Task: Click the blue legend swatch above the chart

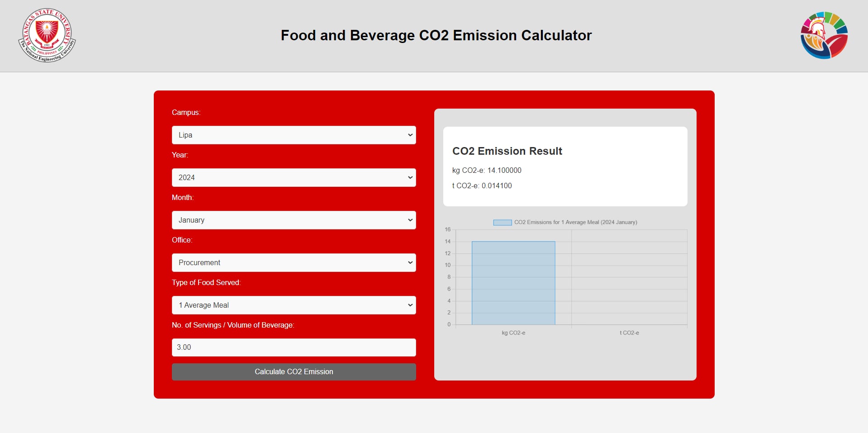Action: (502, 222)
